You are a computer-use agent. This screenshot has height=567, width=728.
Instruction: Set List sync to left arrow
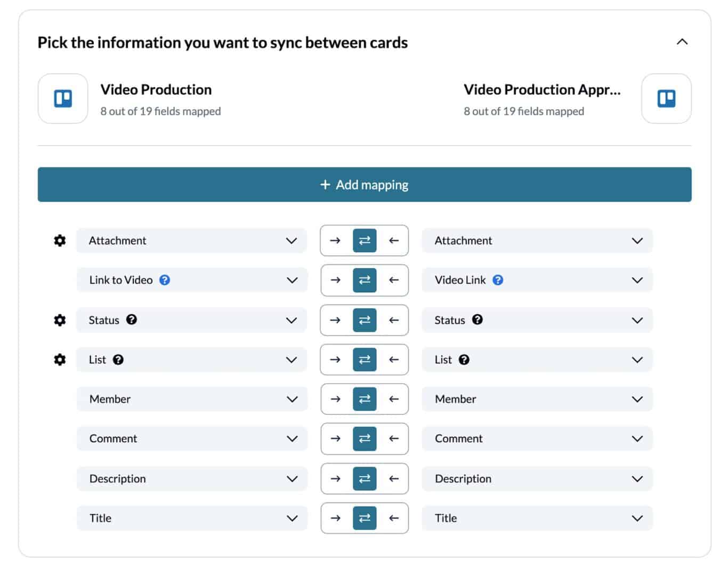click(x=394, y=360)
